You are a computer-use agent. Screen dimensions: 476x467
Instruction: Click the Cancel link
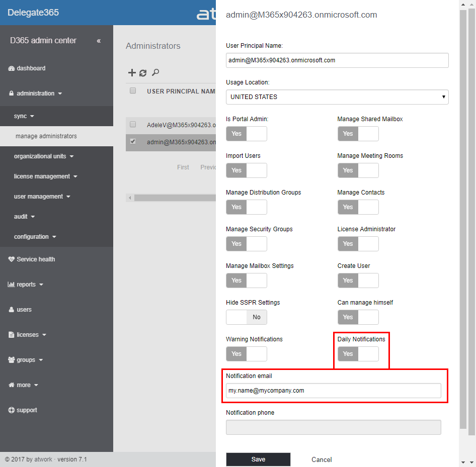coord(322,460)
